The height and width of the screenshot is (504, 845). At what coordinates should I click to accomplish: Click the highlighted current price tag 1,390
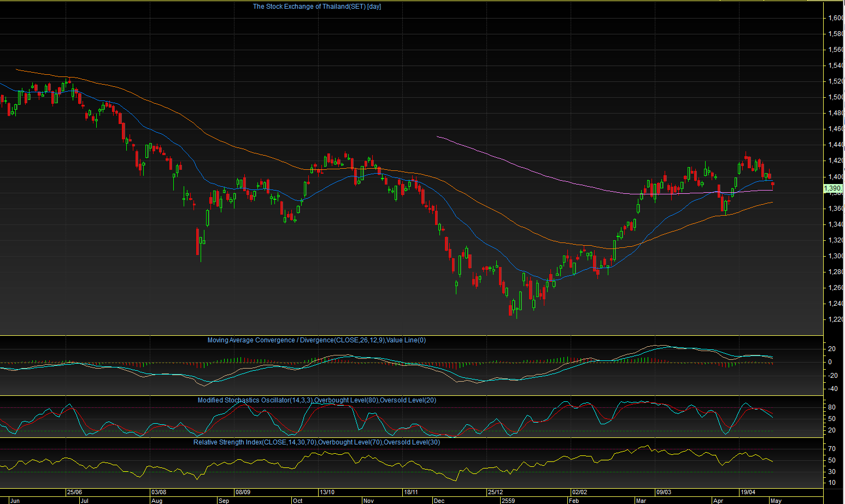(x=834, y=188)
